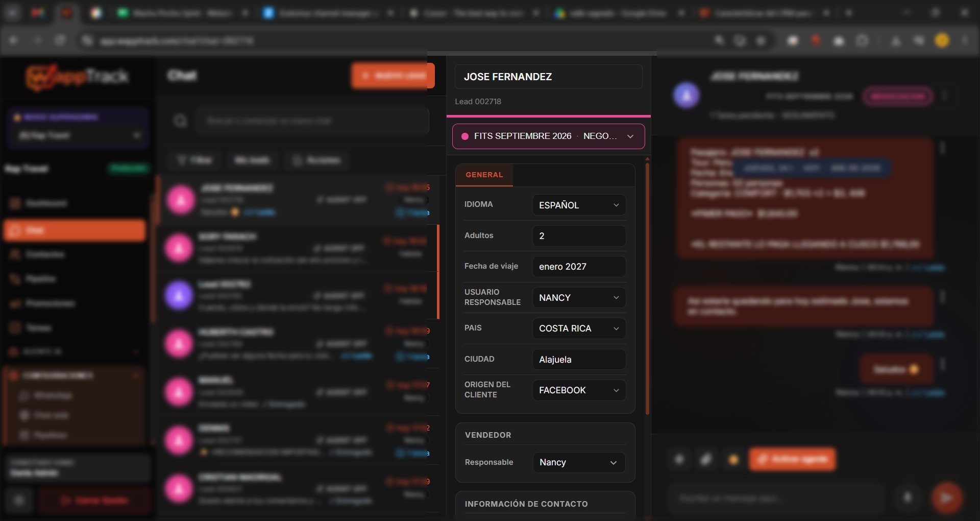980x521 pixels.
Task: Click the JOSE FERNANDEZ name field
Action: point(548,77)
